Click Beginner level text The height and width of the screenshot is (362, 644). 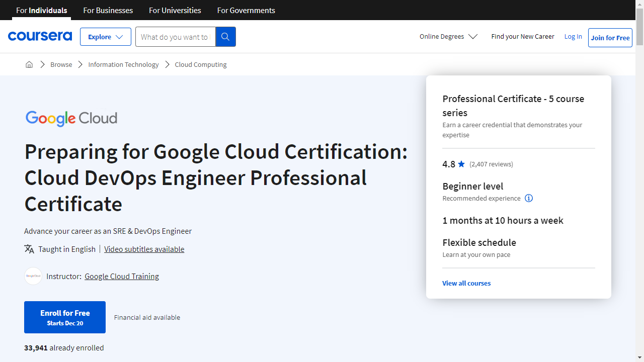[x=472, y=186]
